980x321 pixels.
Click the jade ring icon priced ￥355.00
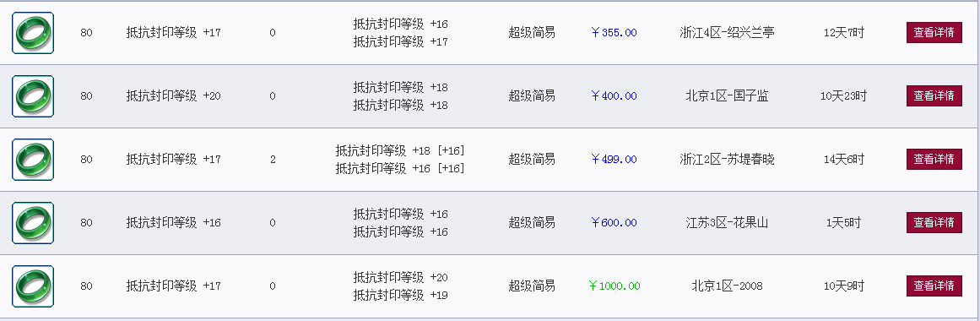click(x=33, y=33)
